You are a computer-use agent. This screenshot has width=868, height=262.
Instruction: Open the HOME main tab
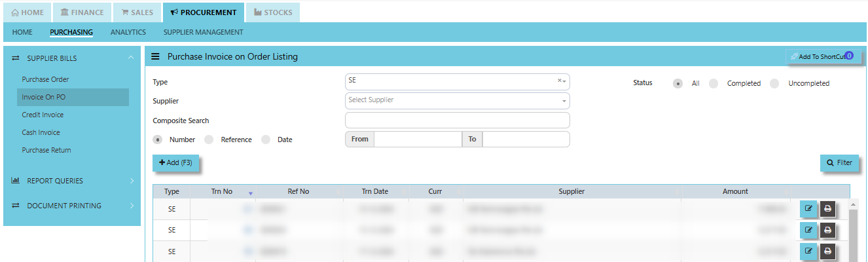tap(28, 12)
